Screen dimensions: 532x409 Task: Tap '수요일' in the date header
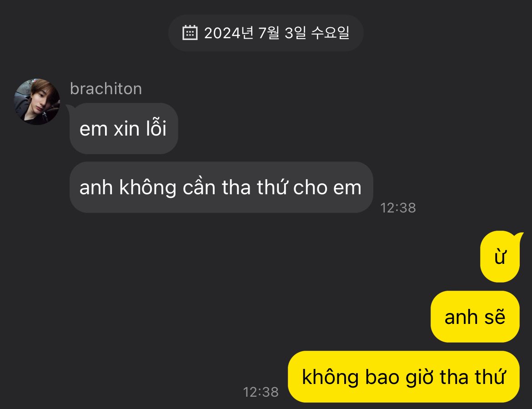point(330,33)
